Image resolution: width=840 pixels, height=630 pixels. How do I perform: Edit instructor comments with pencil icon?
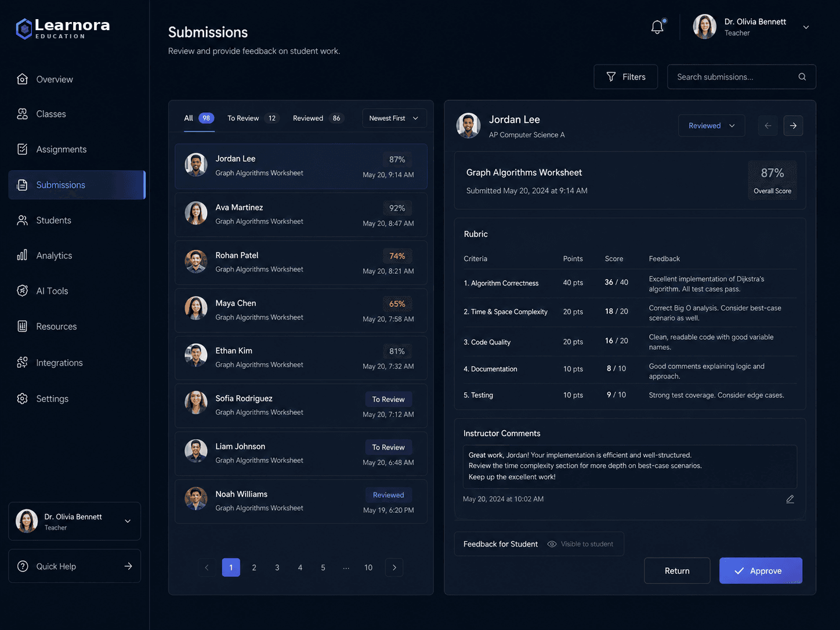tap(790, 499)
